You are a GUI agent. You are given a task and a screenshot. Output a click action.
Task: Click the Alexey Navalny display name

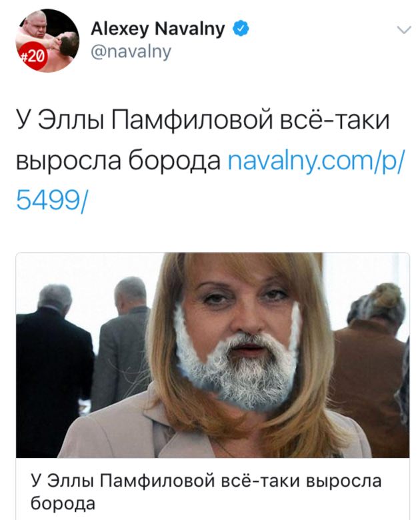[x=158, y=29]
